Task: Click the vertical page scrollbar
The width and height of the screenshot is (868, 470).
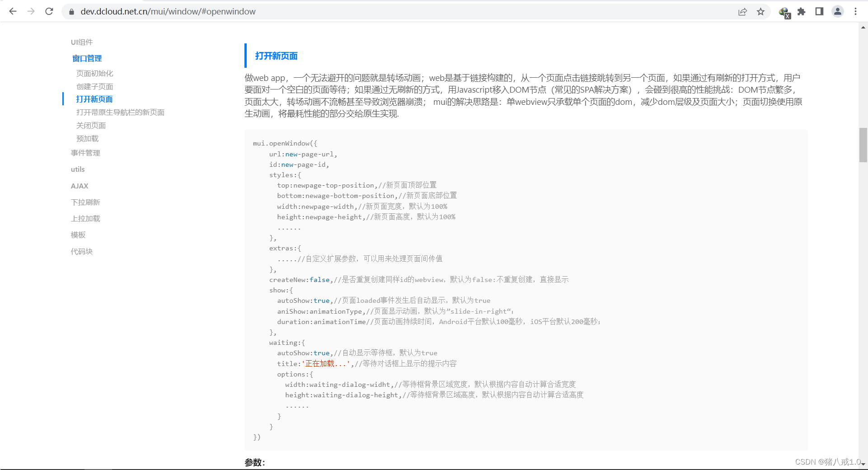Action: [863, 145]
